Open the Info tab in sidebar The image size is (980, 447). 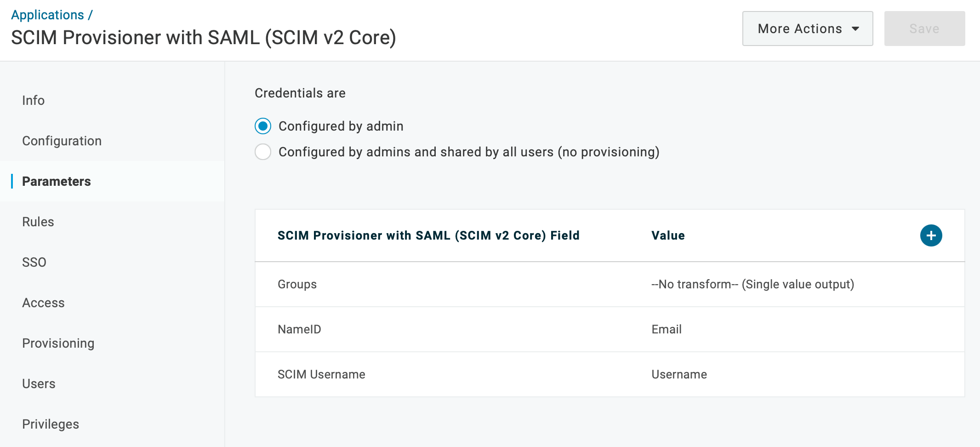point(34,100)
